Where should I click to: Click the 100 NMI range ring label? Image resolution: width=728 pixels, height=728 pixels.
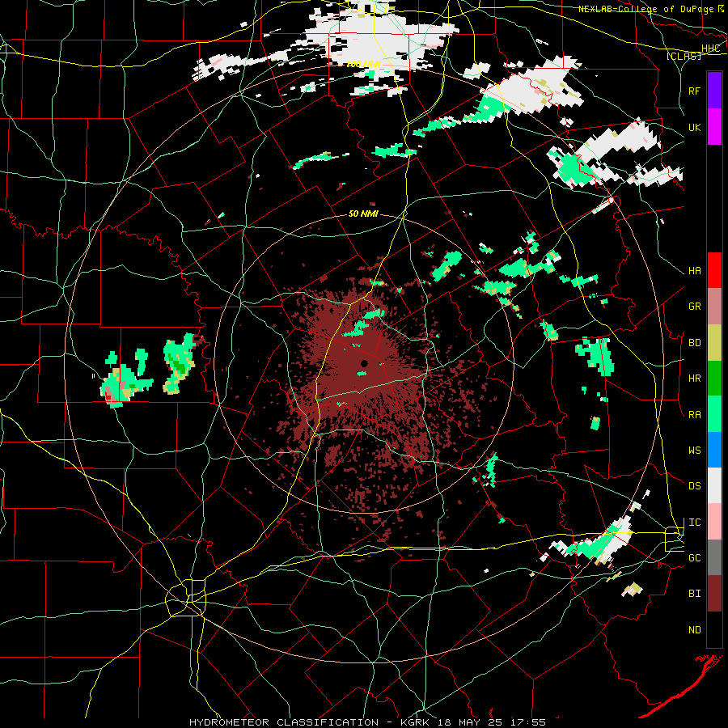tap(363, 64)
